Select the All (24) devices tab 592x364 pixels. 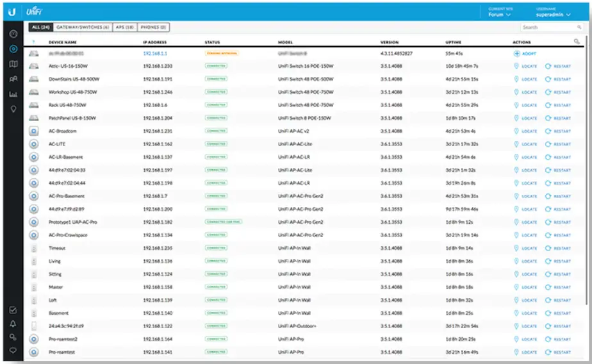(41, 27)
